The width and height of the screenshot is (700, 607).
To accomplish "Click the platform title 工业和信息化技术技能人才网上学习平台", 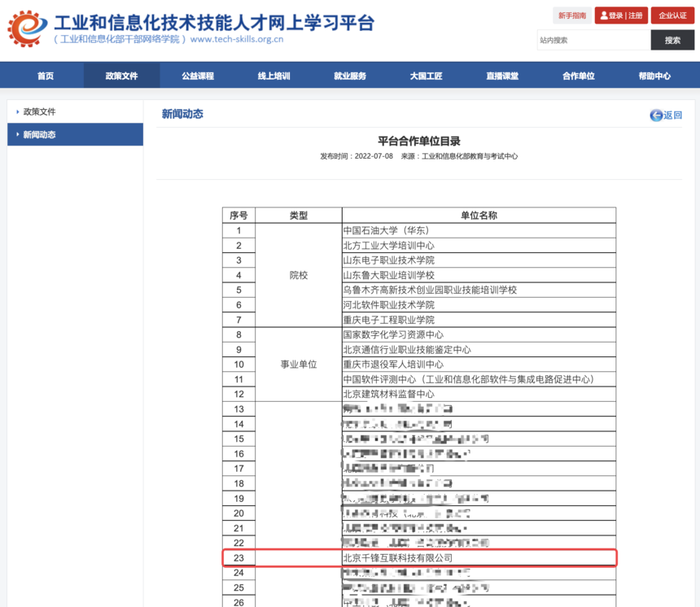I will pos(214,22).
